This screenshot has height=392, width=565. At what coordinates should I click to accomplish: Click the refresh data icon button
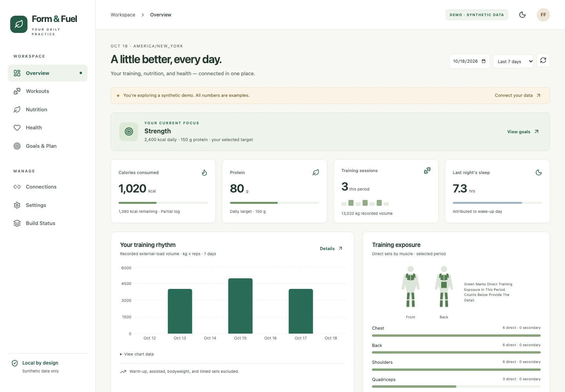(543, 60)
